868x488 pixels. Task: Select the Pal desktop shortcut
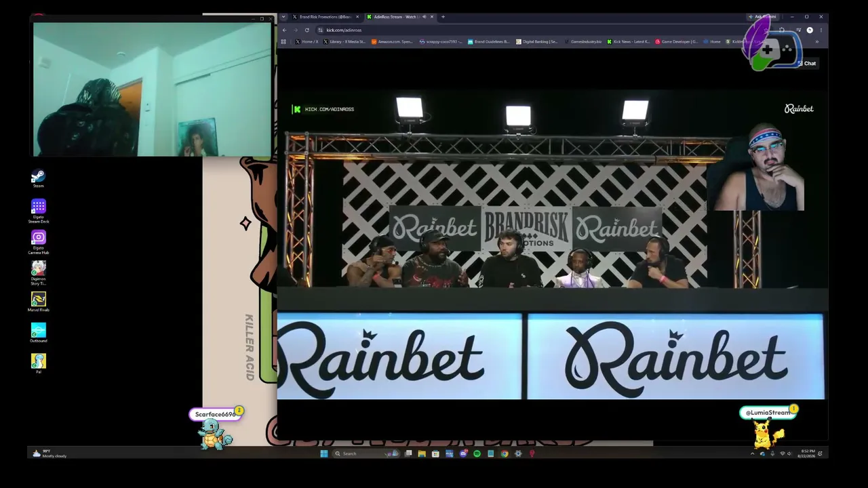38,363
